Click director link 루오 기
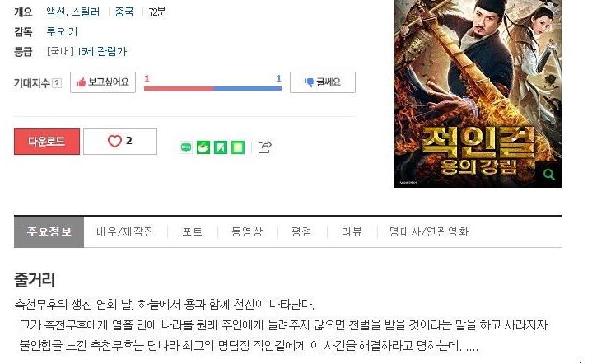Screen dimensions: 597x364 point(62,31)
